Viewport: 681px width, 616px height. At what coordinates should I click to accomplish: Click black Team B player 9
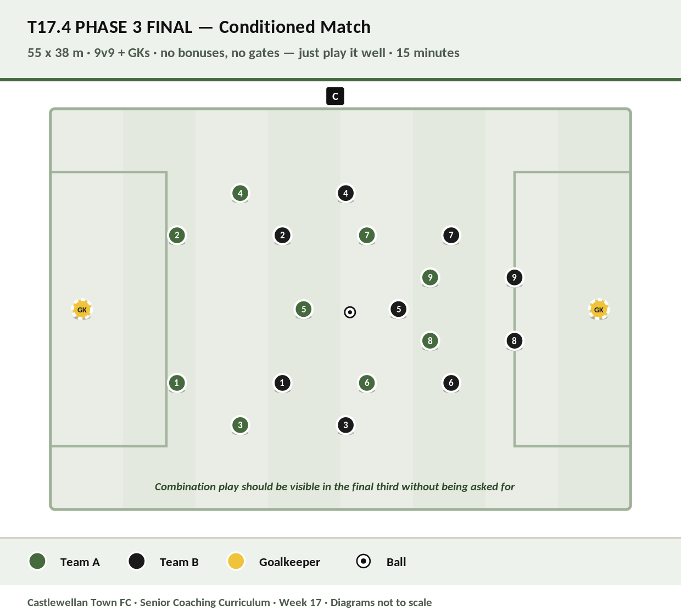[514, 277]
